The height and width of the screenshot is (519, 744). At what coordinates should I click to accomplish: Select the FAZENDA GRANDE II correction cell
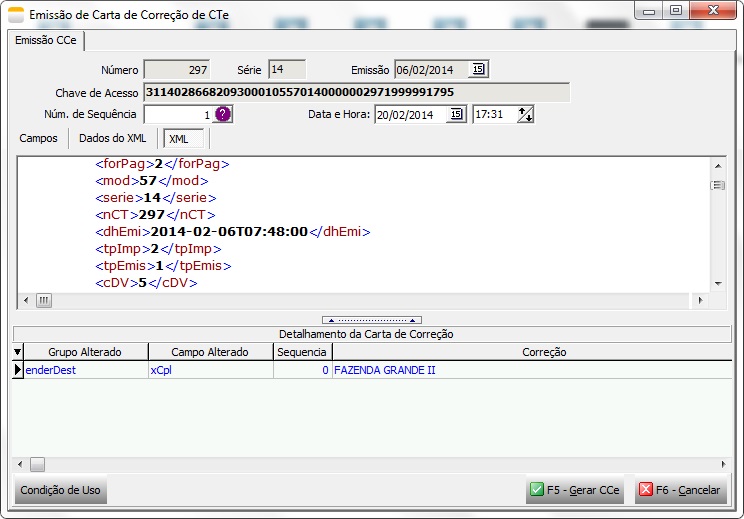532,370
